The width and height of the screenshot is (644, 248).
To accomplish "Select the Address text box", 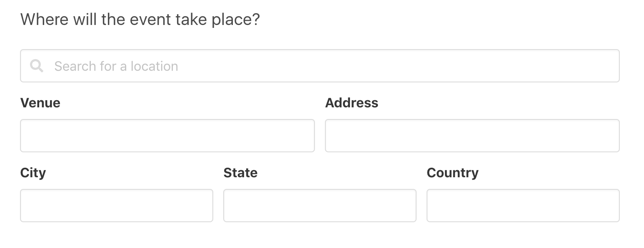I will pyautogui.click(x=472, y=136).
